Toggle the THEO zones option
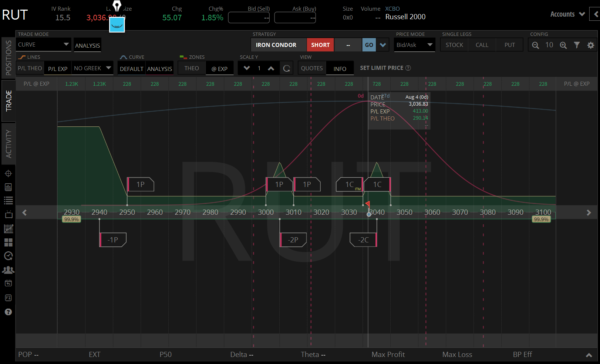The height and width of the screenshot is (364, 600). click(192, 68)
